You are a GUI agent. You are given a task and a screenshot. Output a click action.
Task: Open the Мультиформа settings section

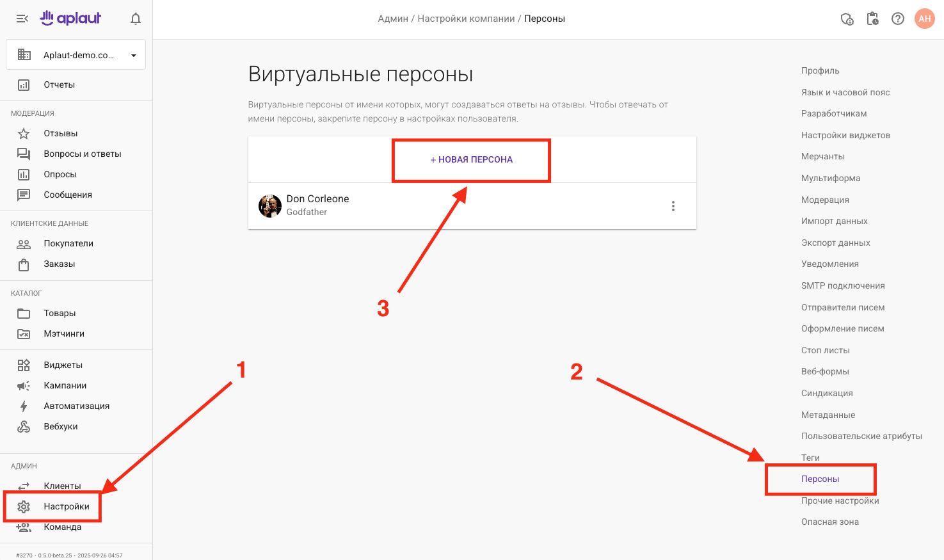pyautogui.click(x=831, y=178)
